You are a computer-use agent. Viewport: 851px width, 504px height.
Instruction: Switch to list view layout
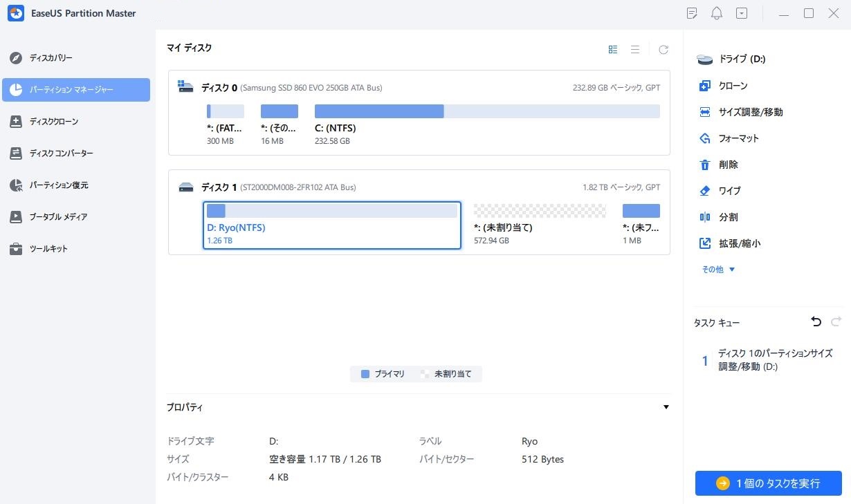[634, 50]
